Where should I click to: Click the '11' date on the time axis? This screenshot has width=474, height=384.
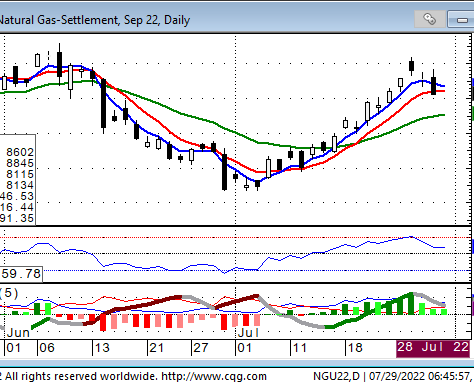coord(299,348)
